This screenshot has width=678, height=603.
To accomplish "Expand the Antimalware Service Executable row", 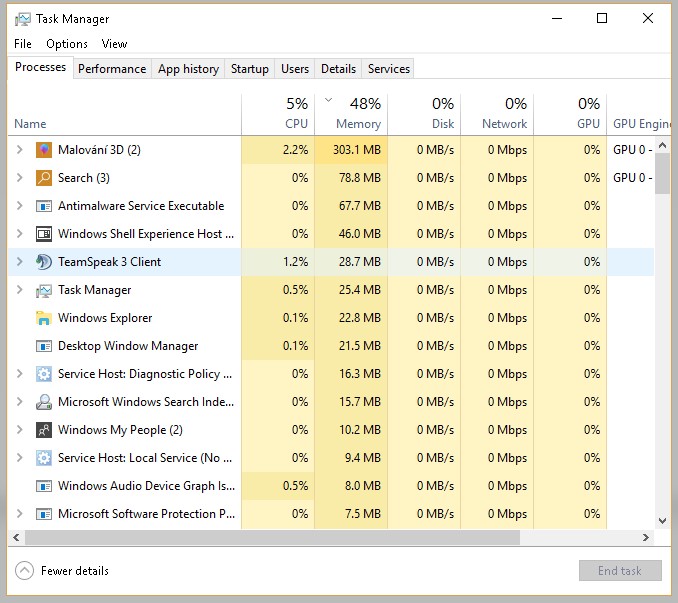I will pos(19,206).
